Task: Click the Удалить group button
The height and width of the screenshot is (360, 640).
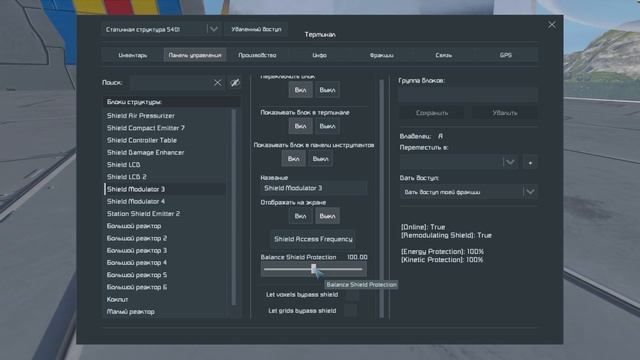Action: [x=505, y=113]
